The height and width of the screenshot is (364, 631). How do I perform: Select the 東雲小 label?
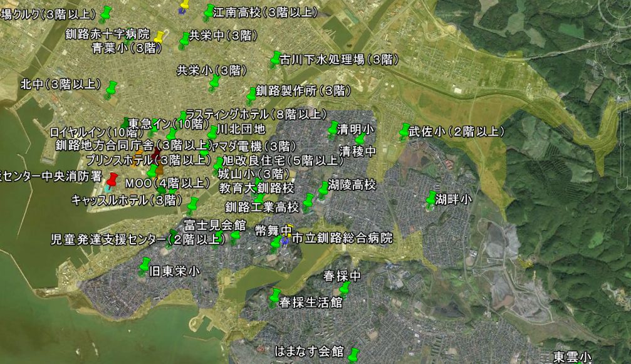click(572, 357)
